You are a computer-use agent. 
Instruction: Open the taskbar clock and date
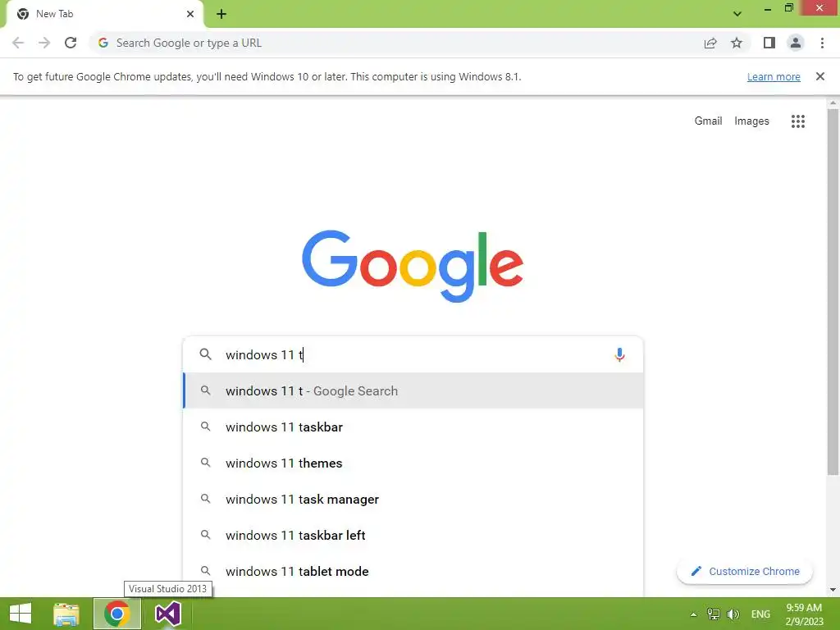click(x=804, y=614)
